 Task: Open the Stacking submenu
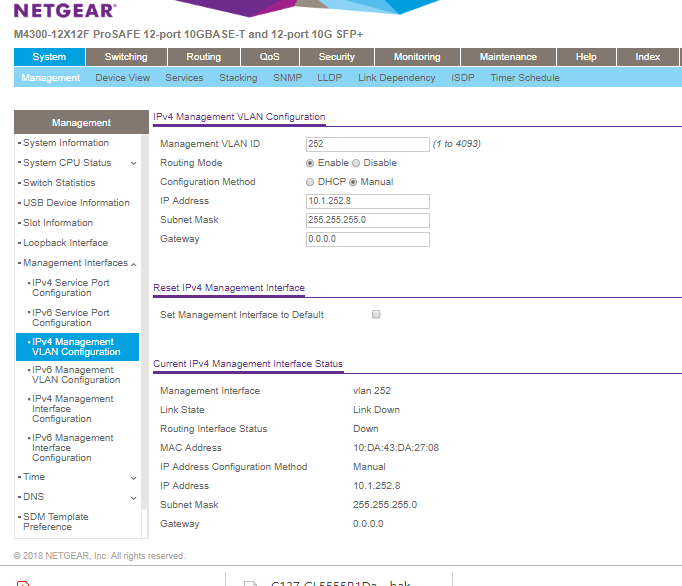pos(238,78)
